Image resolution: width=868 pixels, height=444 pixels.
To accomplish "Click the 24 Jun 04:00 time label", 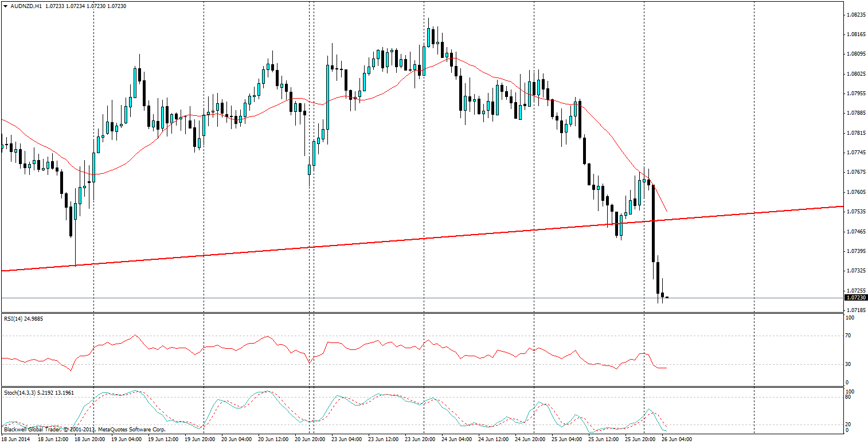I will tap(457, 439).
